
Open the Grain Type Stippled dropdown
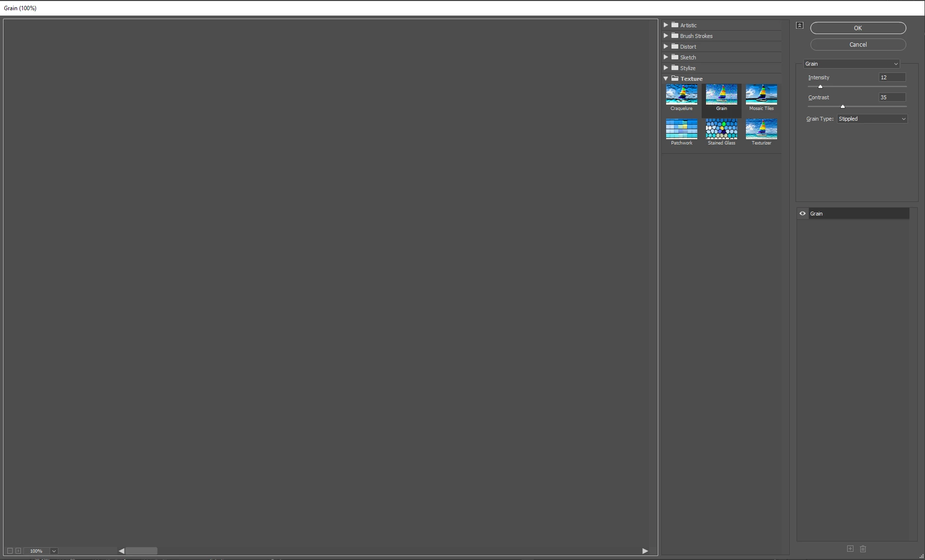872,119
